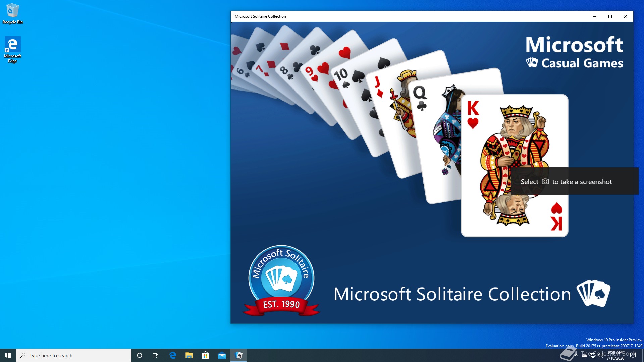Open the Action Center notifications icon
Image resolution: width=644 pixels, height=362 pixels.
(x=633, y=355)
